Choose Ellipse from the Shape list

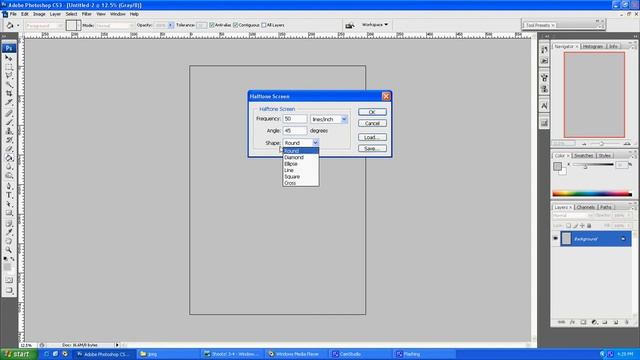301,164
